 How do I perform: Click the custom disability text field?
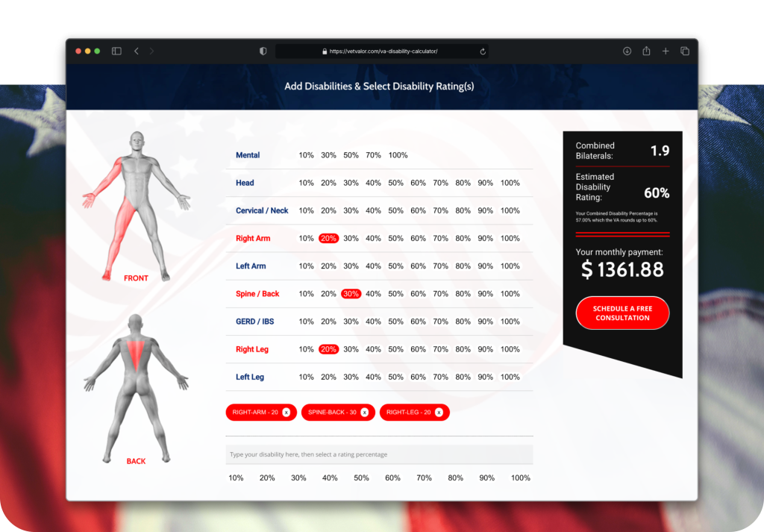pos(379,454)
